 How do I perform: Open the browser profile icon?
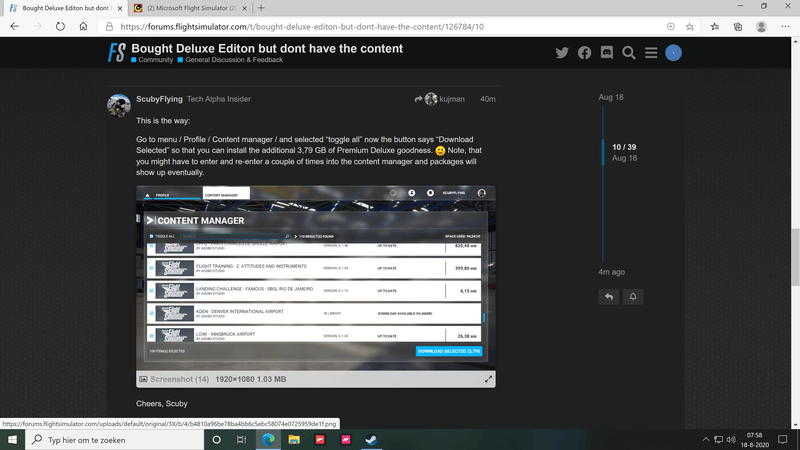point(761,27)
